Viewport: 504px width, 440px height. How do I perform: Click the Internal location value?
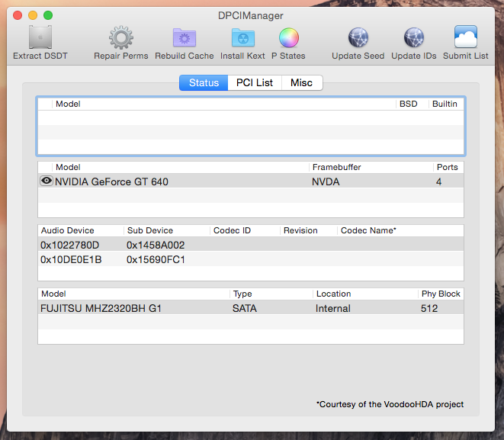pos(332,309)
